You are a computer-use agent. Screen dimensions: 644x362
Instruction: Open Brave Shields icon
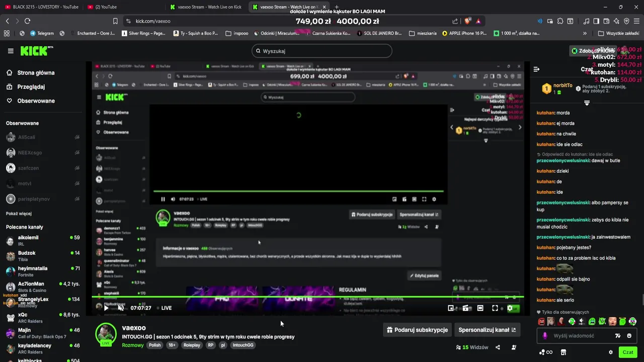467,21
